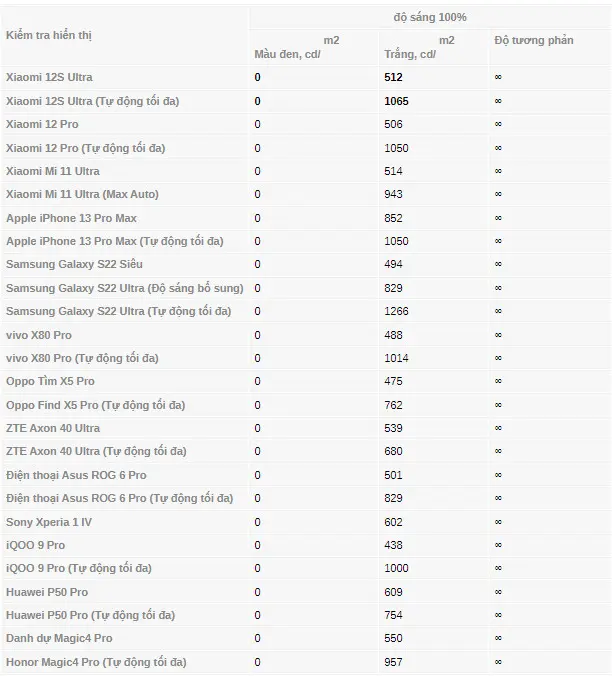Click the Oppo Tìm X5 Pro label

click(x=50, y=381)
